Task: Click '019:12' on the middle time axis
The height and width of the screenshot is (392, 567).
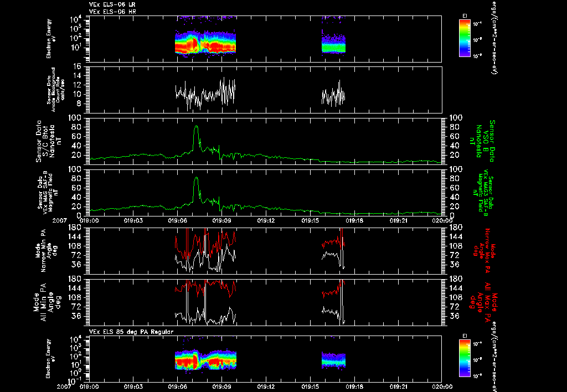Action: pyautogui.click(x=266, y=220)
